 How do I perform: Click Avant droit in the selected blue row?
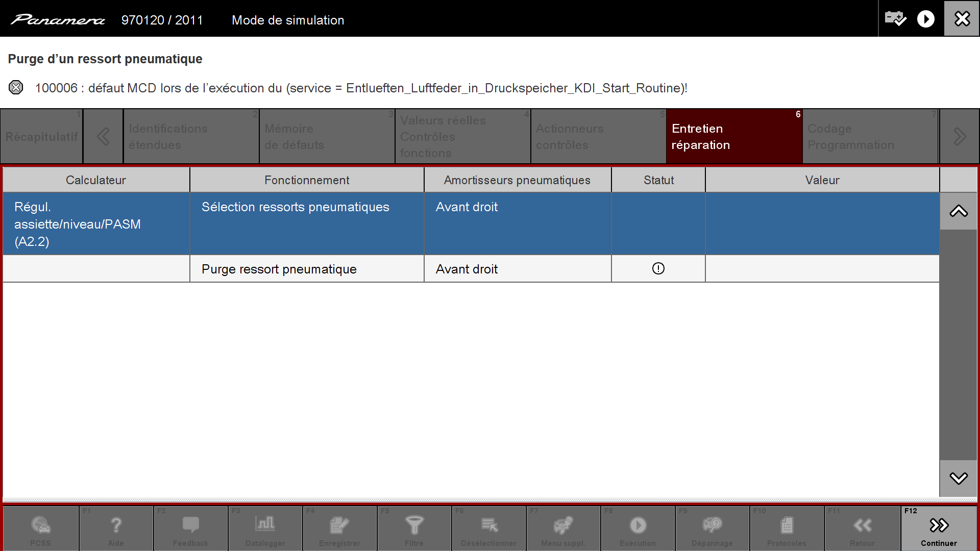[518, 223]
